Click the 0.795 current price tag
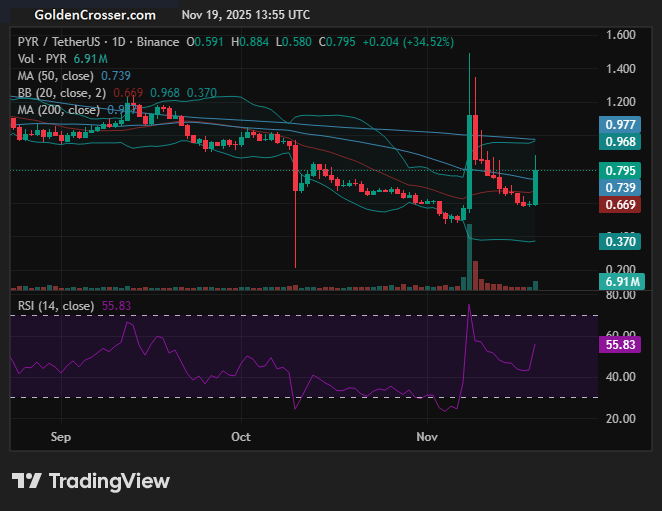Image resolution: width=662 pixels, height=511 pixels. tap(620, 171)
